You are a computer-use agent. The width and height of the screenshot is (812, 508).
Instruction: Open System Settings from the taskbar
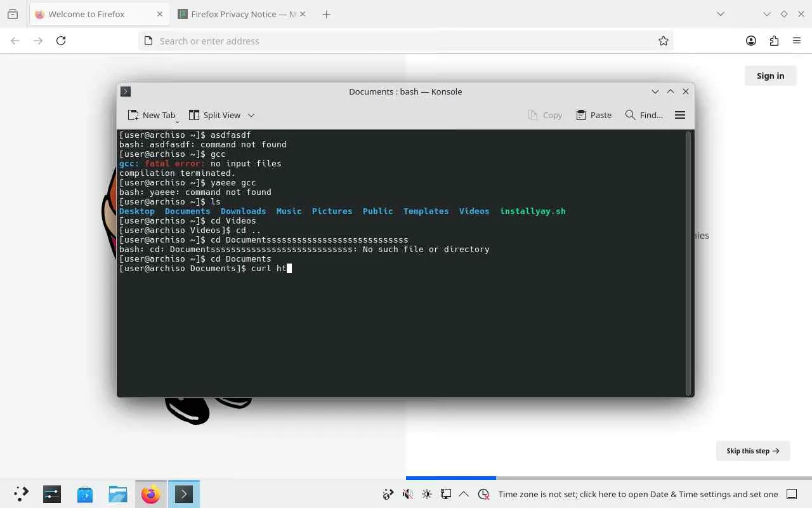[52, 494]
